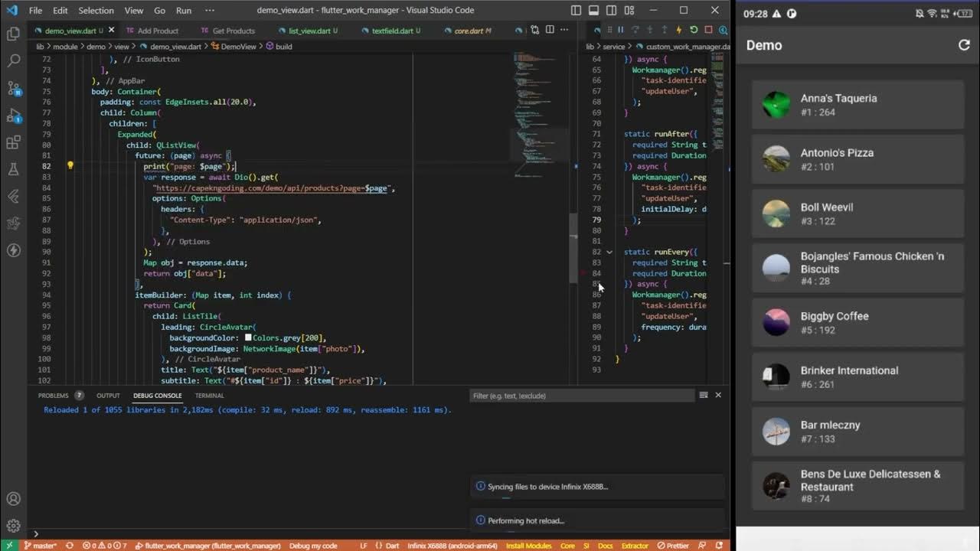The width and height of the screenshot is (980, 551).
Task: Open the title bar overflow menu ellipsis
Action: 210,10
